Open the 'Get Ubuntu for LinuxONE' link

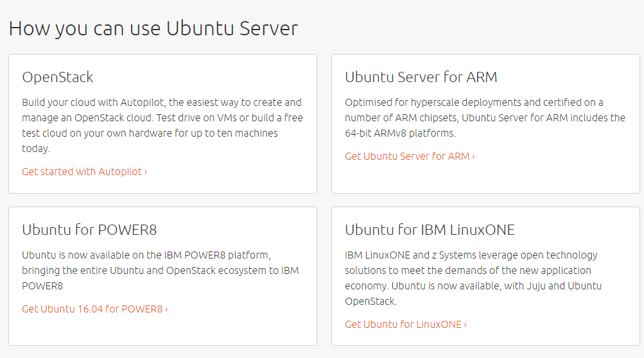[403, 325]
